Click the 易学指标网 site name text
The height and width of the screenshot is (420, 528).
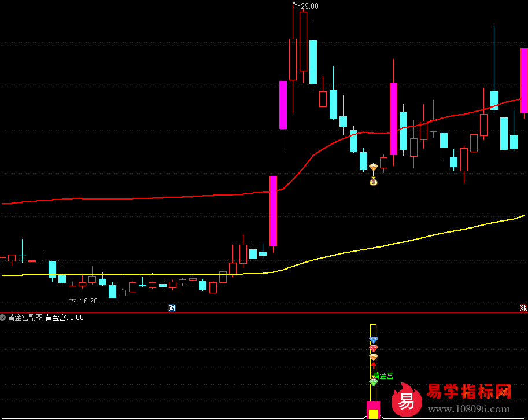pyautogui.click(x=469, y=392)
